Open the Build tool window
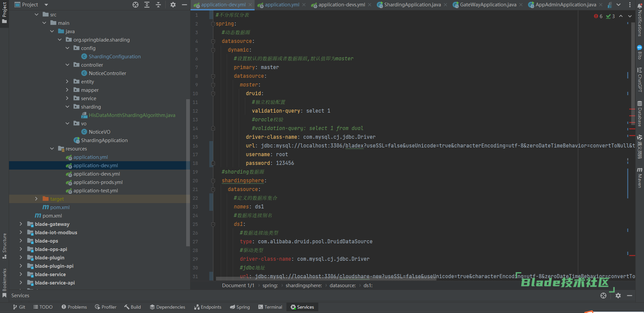This screenshot has width=644, height=313. pos(132,307)
